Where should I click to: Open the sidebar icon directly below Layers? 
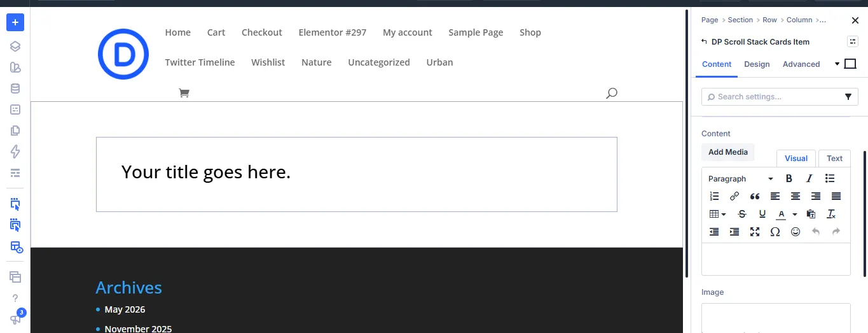pos(15,67)
